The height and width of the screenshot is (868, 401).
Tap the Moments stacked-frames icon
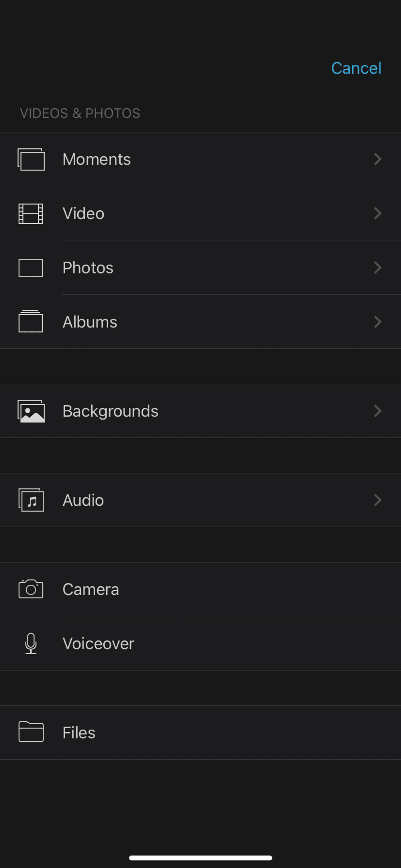pos(31,159)
